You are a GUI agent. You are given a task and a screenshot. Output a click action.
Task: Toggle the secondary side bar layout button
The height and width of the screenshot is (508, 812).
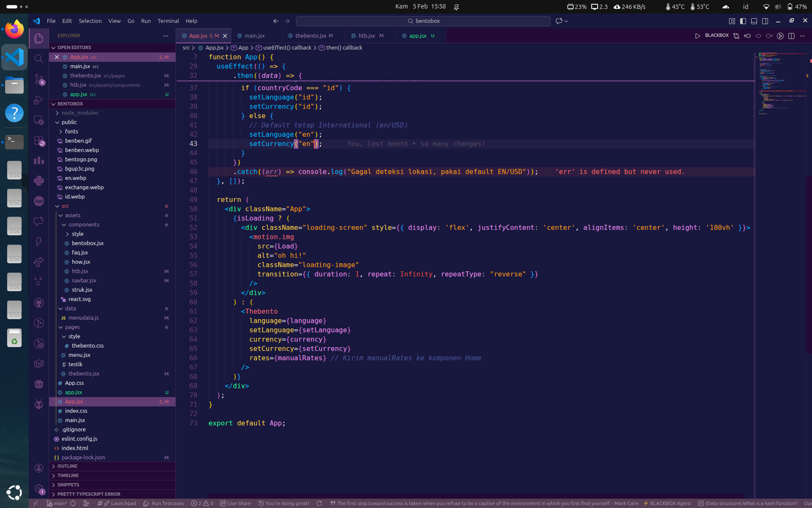click(765, 21)
